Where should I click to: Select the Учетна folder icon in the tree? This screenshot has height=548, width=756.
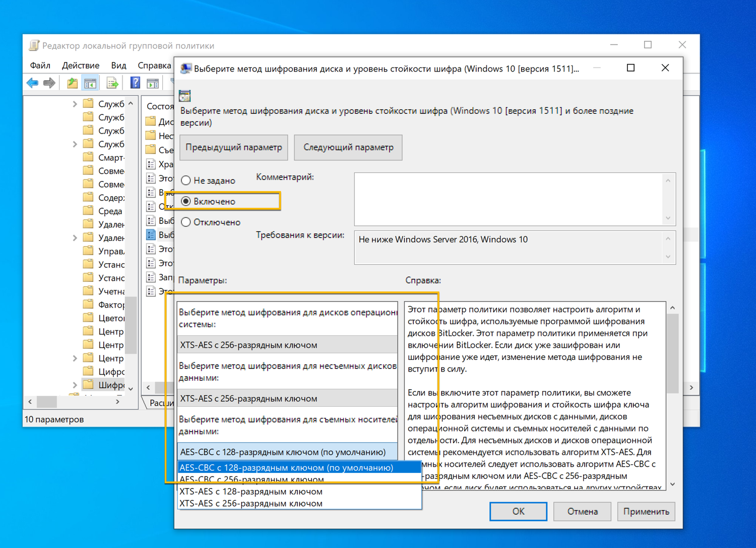coord(89,291)
